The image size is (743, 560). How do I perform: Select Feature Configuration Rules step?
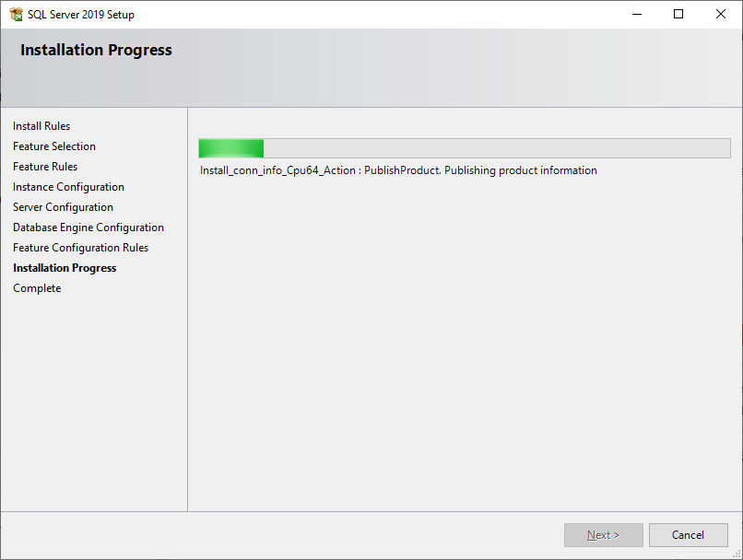pos(80,248)
